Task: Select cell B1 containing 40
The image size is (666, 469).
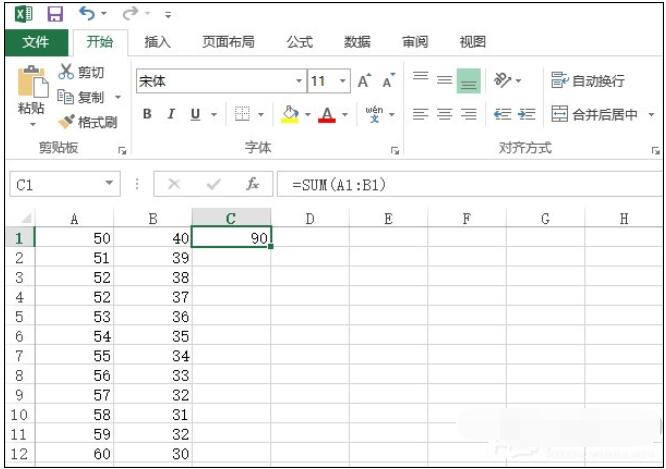Action: point(153,238)
